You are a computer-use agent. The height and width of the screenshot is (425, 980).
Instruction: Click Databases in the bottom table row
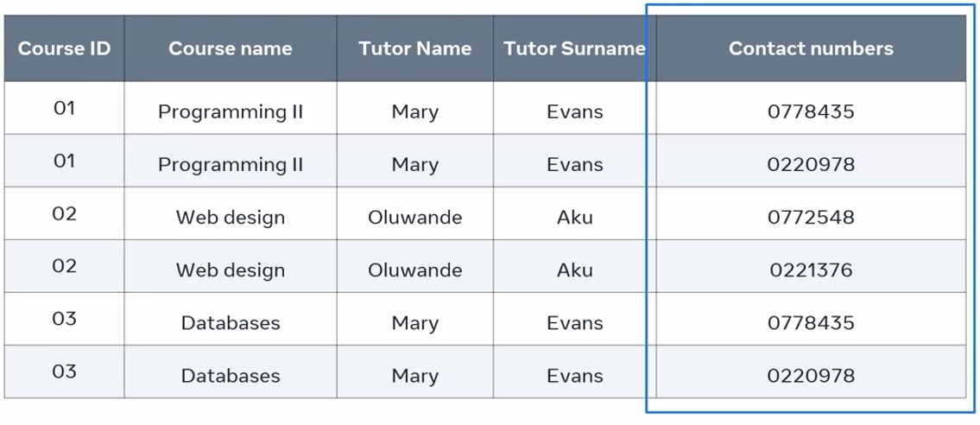click(x=230, y=376)
